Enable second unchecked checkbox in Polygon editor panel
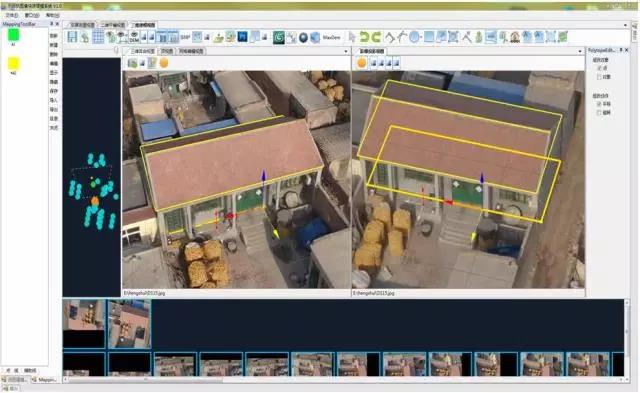640x393 pixels. click(600, 76)
